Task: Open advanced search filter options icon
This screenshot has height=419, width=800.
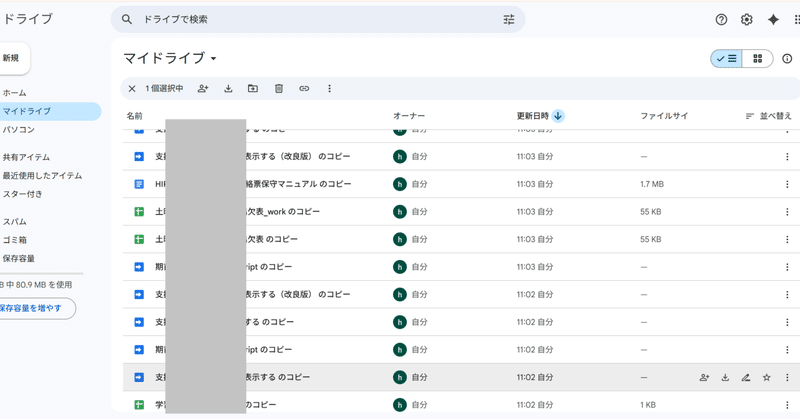Action: (509, 19)
